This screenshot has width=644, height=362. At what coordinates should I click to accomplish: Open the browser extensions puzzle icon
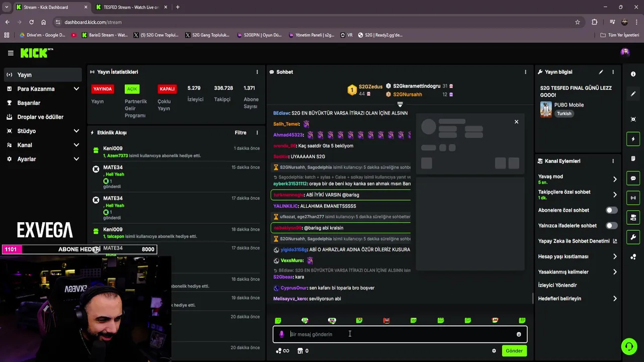[x=595, y=22]
